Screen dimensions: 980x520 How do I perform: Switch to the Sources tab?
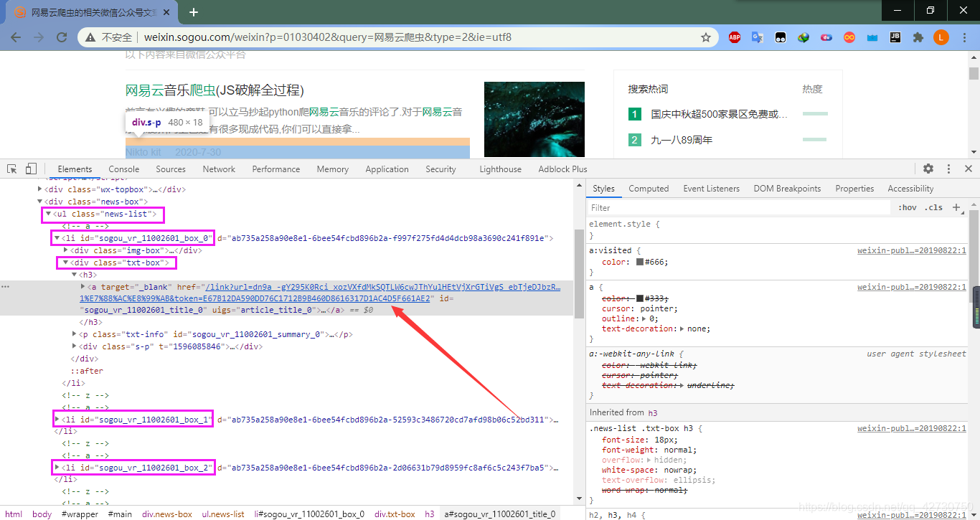pyautogui.click(x=171, y=169)
